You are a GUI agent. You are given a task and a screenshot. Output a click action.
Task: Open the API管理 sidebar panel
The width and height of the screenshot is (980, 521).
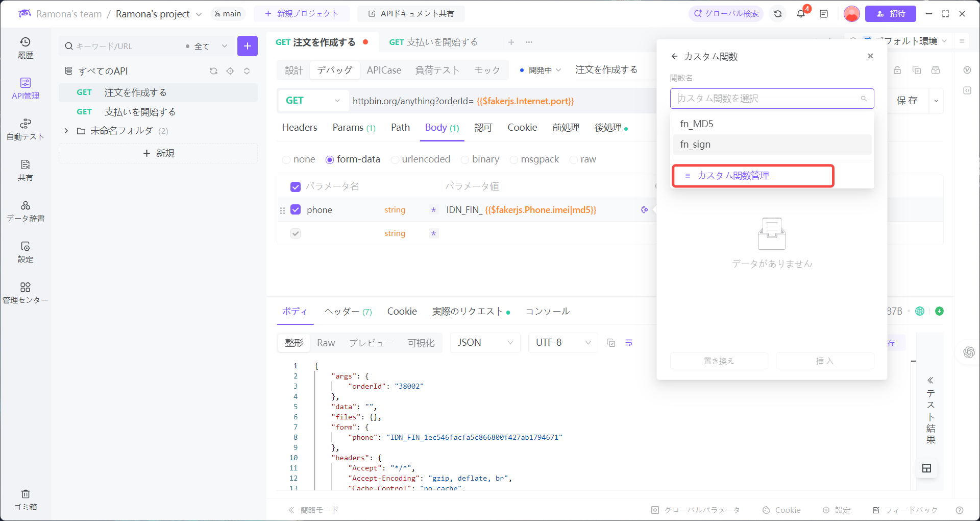click(x=26, y=87)
